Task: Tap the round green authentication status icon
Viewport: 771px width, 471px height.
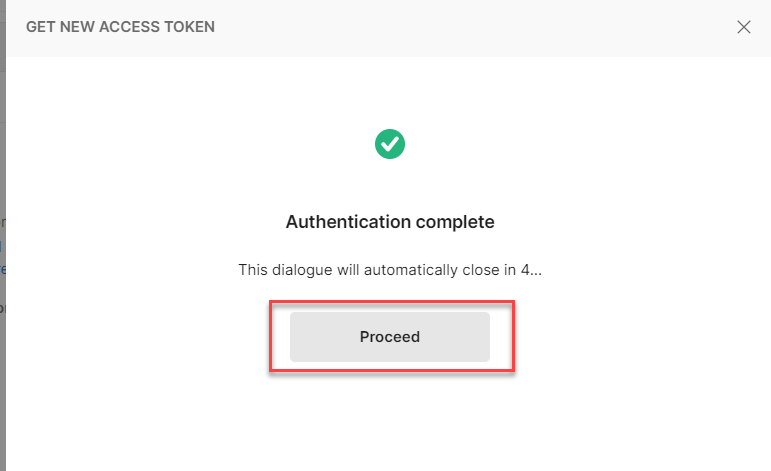Action: click(390, 144)
